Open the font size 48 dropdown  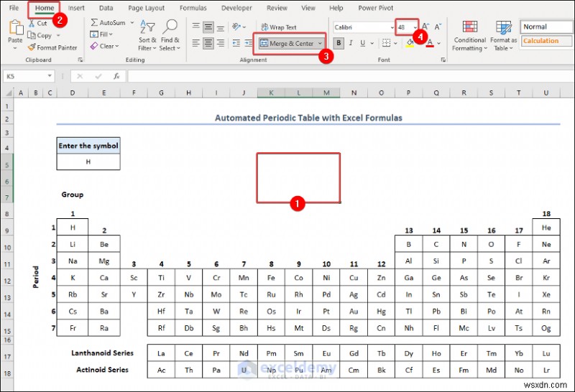point(415,27)
